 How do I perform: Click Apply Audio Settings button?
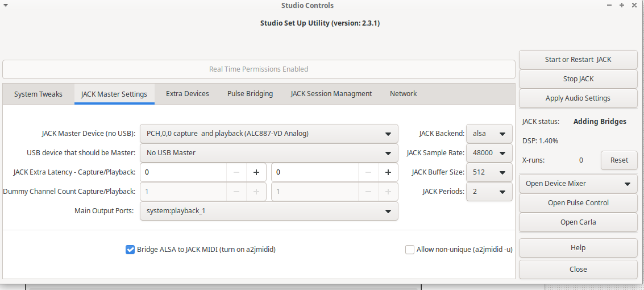[x=578, y=98]
